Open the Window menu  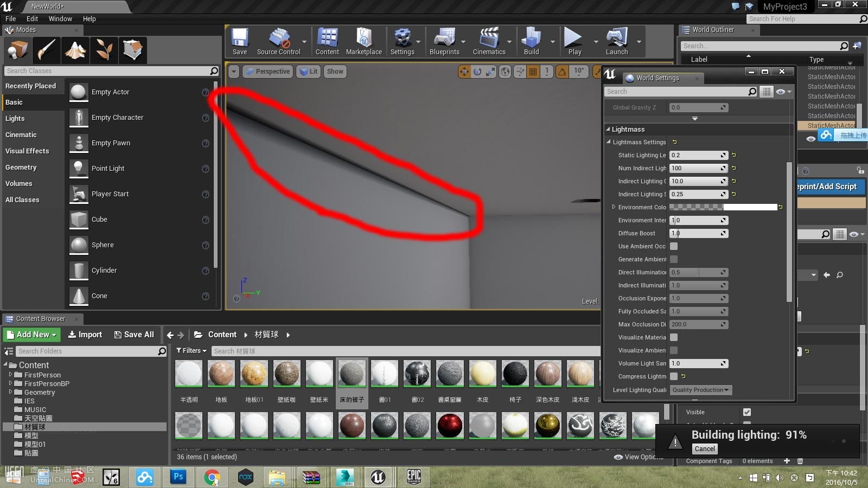tap(60, 18)
